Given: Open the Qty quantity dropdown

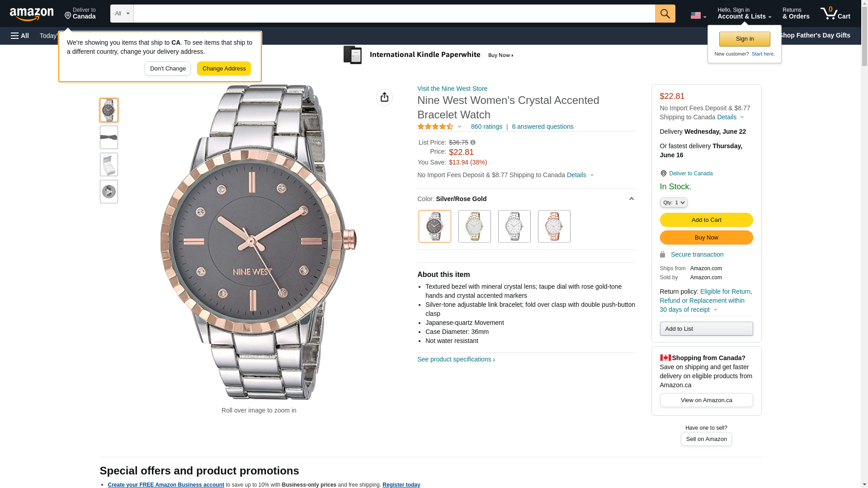Looking at the screenshot, I should [x=673, y=202].
